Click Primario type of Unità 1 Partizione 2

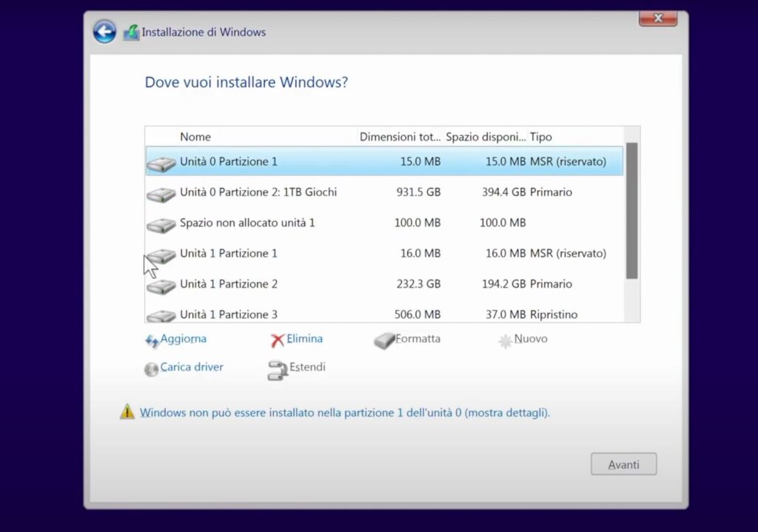click(x=551, y=283)
